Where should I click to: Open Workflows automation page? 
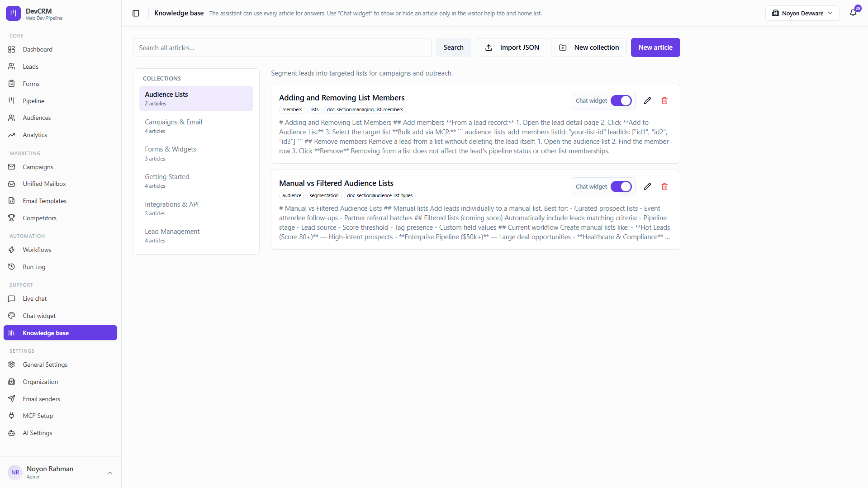[60, 250]
